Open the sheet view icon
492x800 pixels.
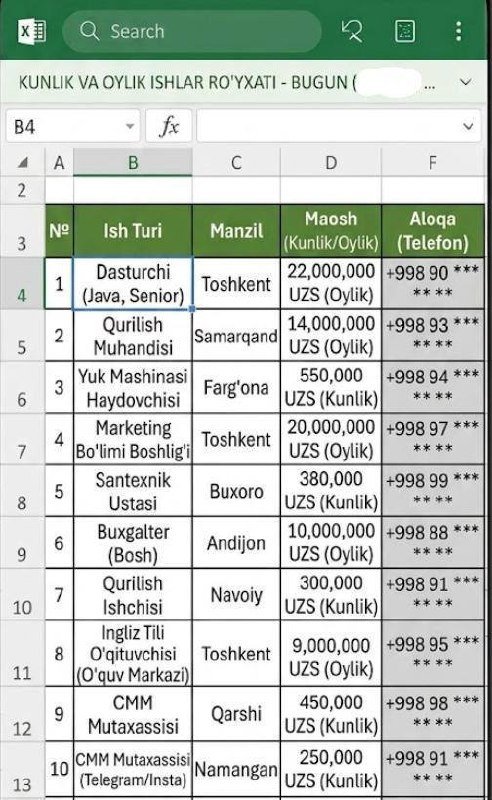[405, 31]
